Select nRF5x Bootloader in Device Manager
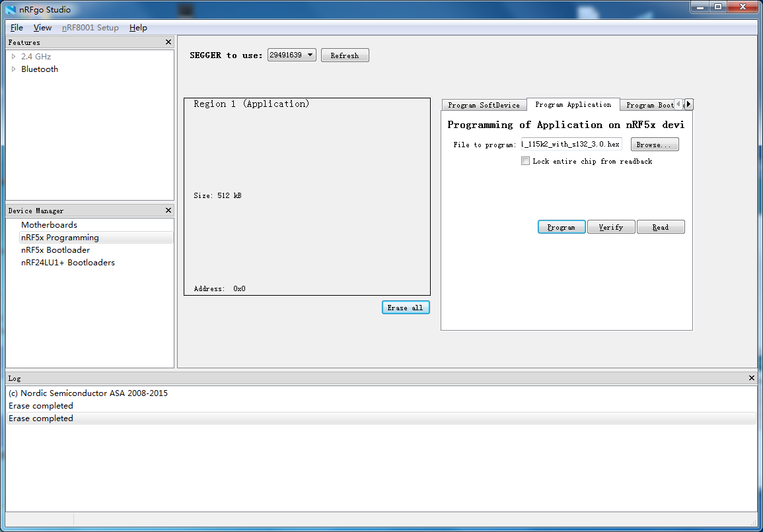 [x=55, y=250]
